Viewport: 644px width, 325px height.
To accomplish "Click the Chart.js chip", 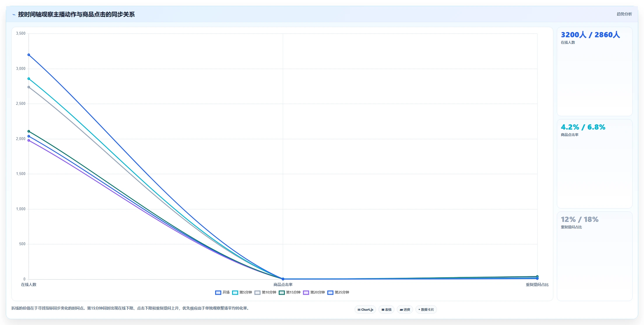I will coord(365,310).
